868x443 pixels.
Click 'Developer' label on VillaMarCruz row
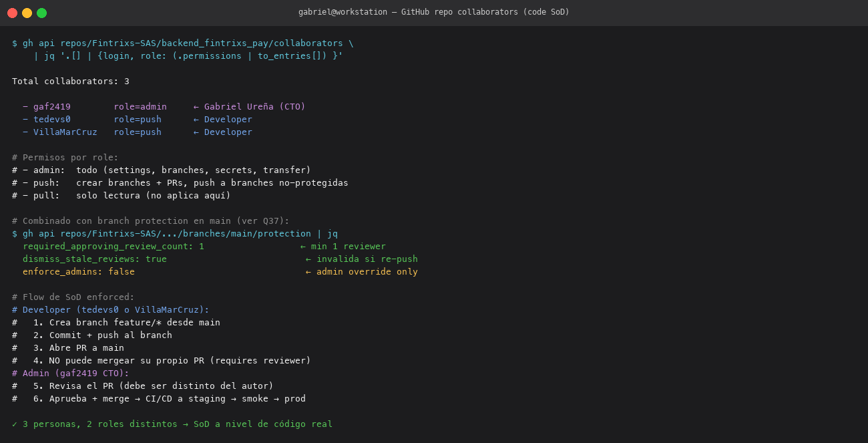(x=228, y=132)
